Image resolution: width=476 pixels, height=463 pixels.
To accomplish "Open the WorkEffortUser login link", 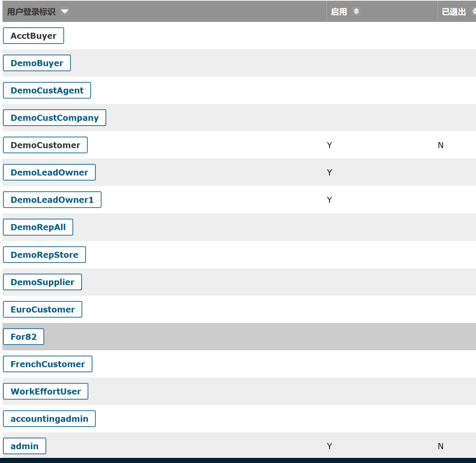I will click(46, 391).
